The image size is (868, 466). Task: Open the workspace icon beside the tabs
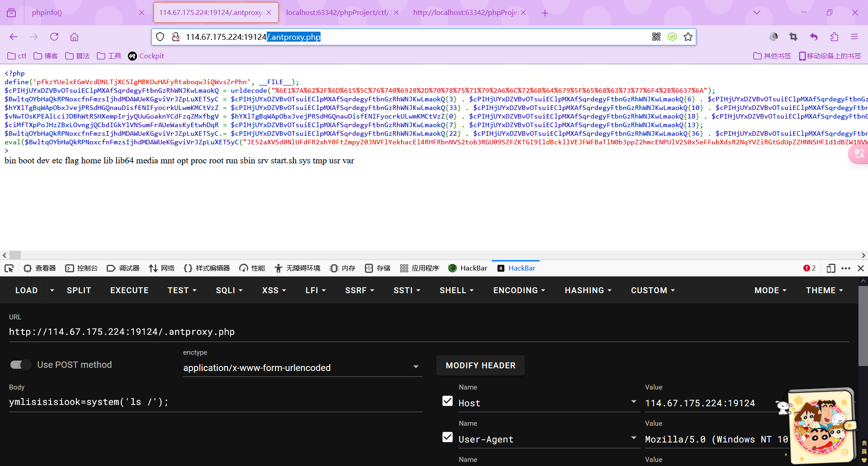(11, 13)
